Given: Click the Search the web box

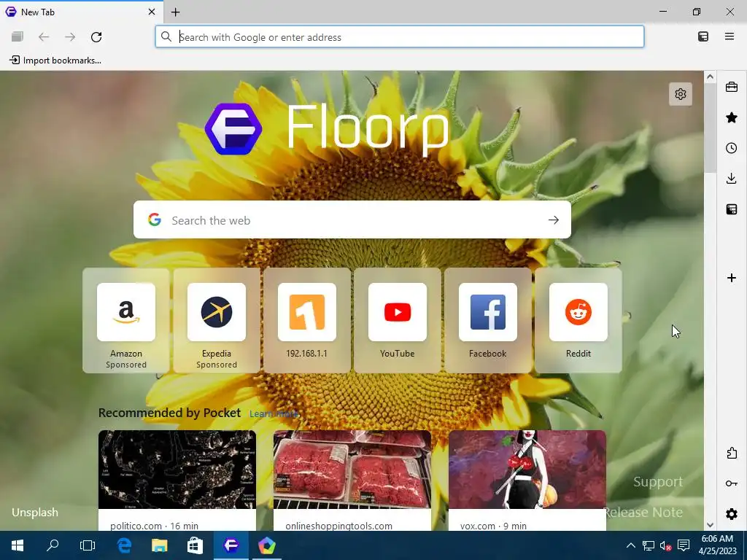Looking at the screenshot, I should click(x=352, y=219).
